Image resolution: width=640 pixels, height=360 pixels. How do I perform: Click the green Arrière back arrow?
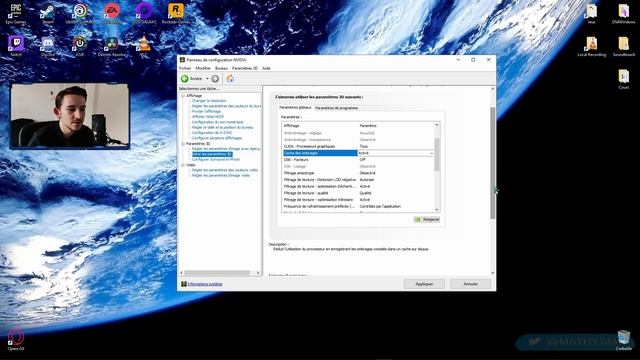pyautogui.click(x=185, y=78)
